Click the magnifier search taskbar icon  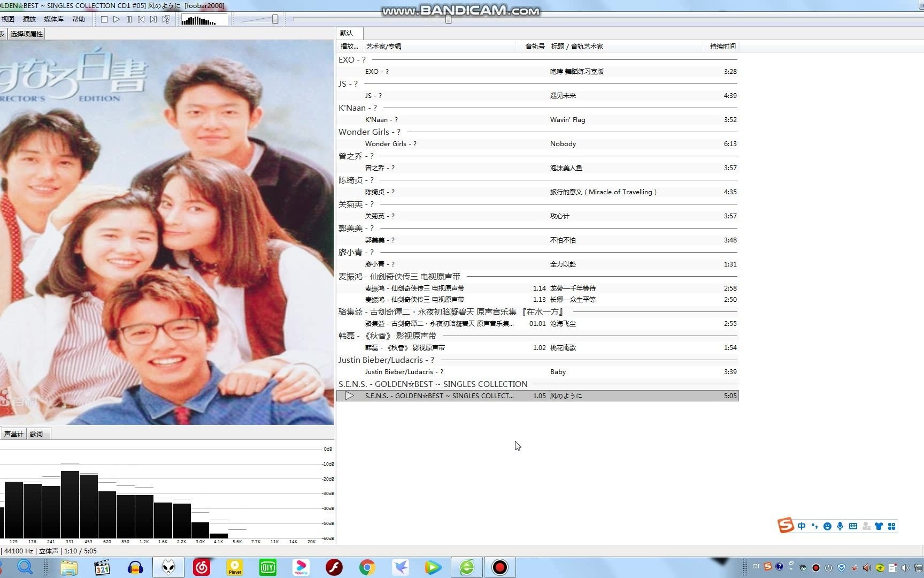(x=25, y=567)
